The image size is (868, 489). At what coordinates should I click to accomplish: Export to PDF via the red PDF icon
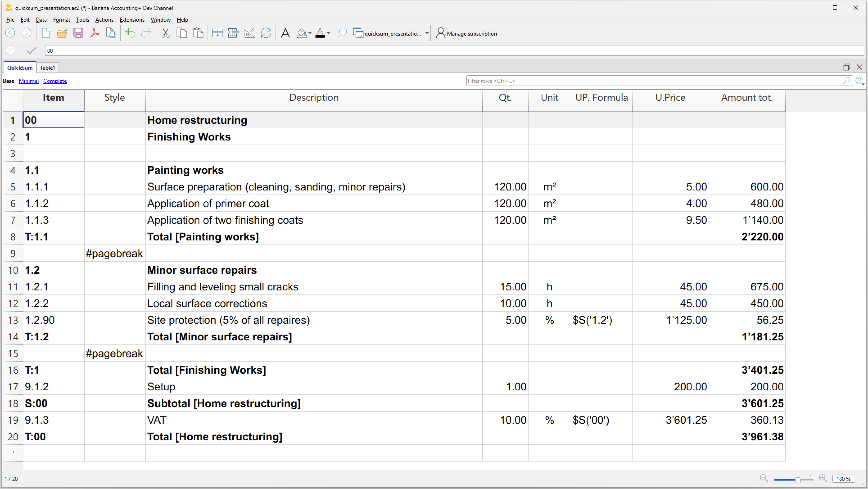click(x=94, y=33)
